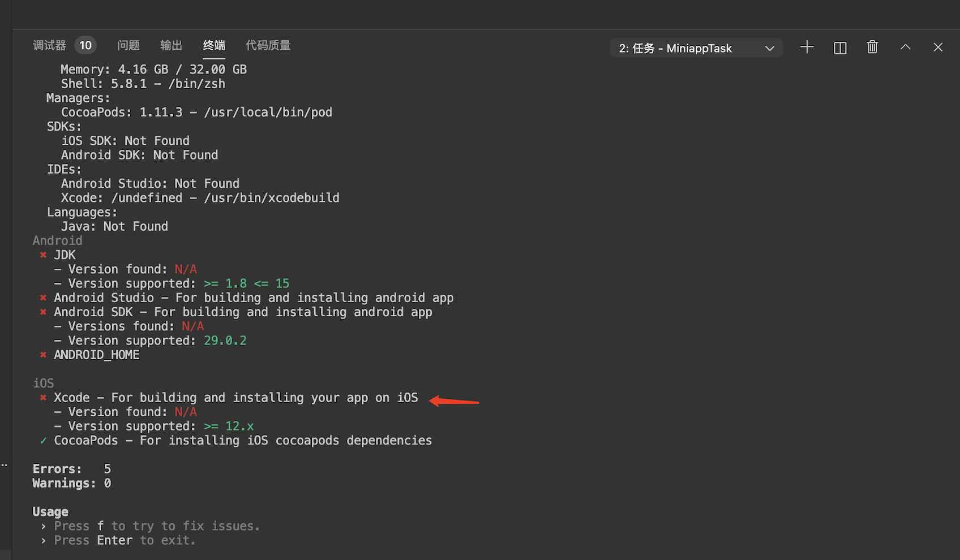Image resolution: width=960 pixels, height=560 pixels.
Task: Close the terminal panel
Action: (938, 48)
